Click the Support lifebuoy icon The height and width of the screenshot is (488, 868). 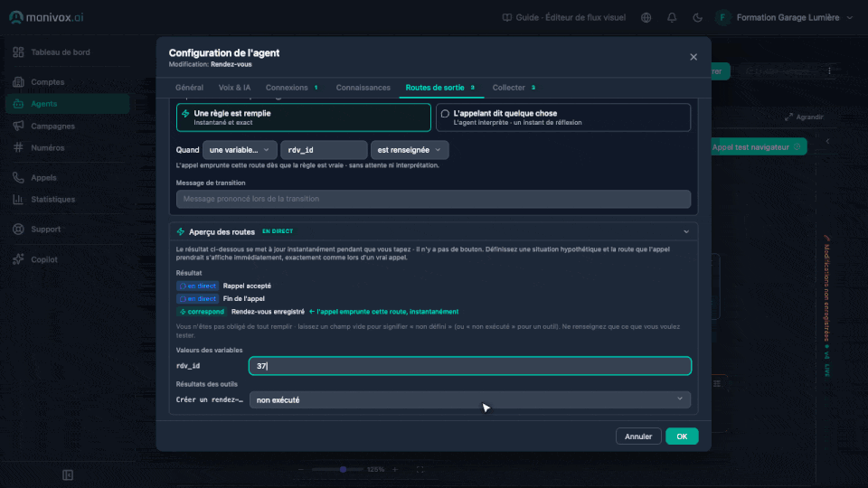[x=18, y=229]
